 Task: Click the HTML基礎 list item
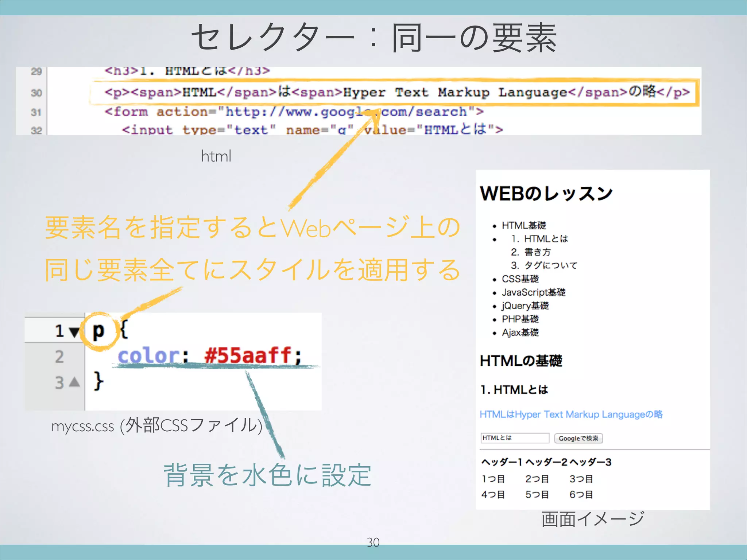click(524, 225)
